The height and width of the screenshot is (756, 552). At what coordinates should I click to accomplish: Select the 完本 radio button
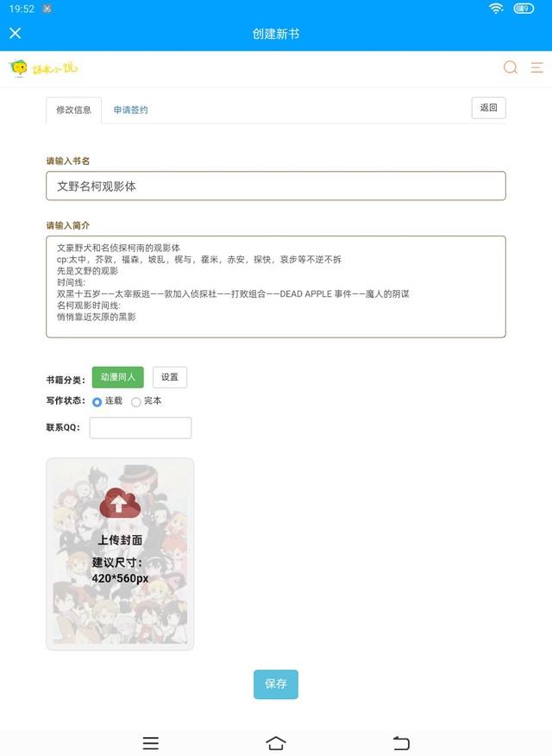135,401
